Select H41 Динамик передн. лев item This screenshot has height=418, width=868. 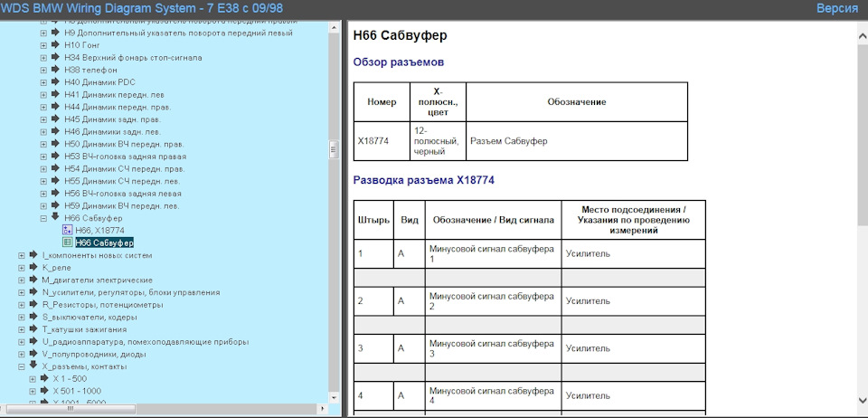pyautogui.click(x=114, y=95)
